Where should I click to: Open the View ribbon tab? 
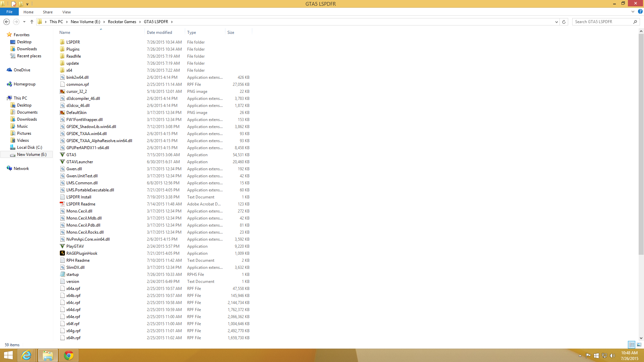point(66,12)
